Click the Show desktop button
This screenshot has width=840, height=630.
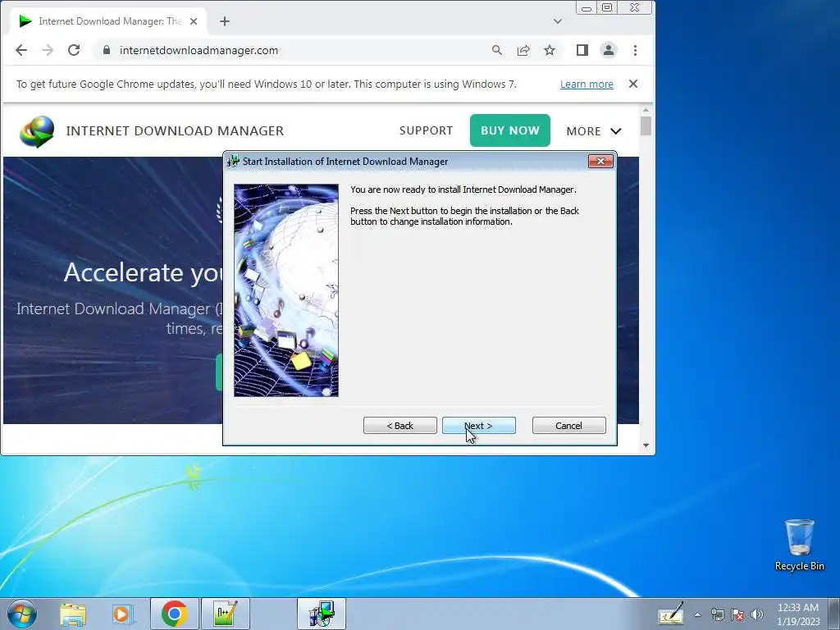pyautogui.click(x=834, y=614)
